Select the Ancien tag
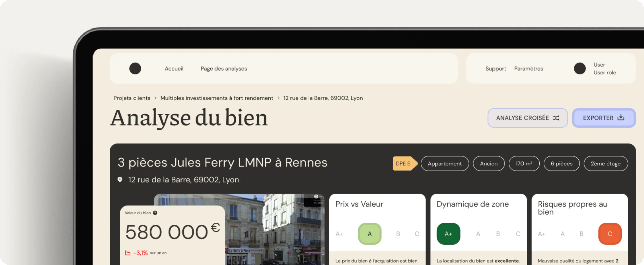Screen dimensions: 644x265 (489, 164)
